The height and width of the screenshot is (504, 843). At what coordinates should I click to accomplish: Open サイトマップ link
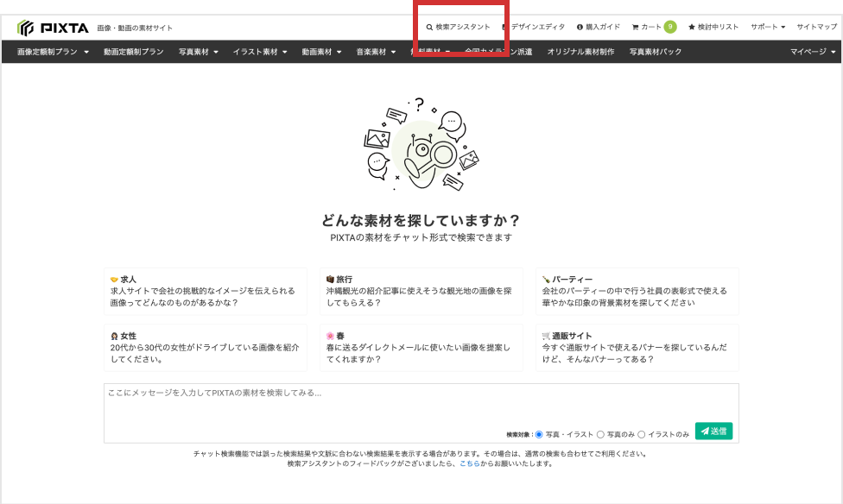point(817,27)
